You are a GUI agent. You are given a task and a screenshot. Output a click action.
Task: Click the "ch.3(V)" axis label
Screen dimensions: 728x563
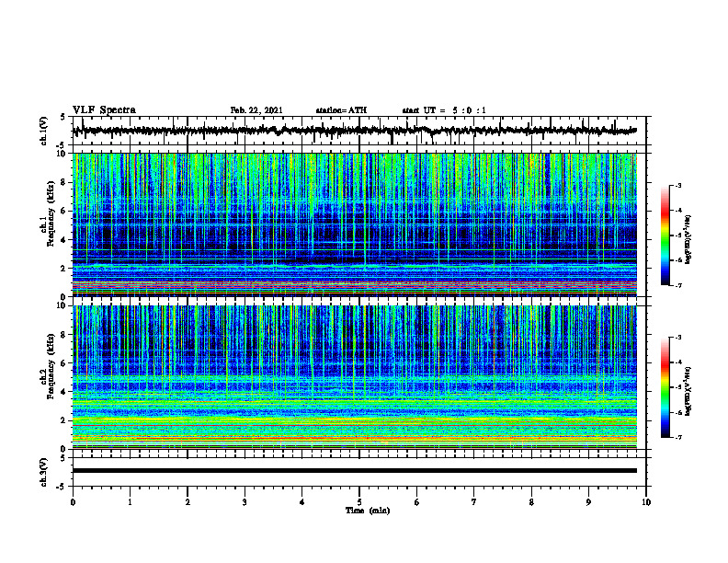[x=44, y=472]
